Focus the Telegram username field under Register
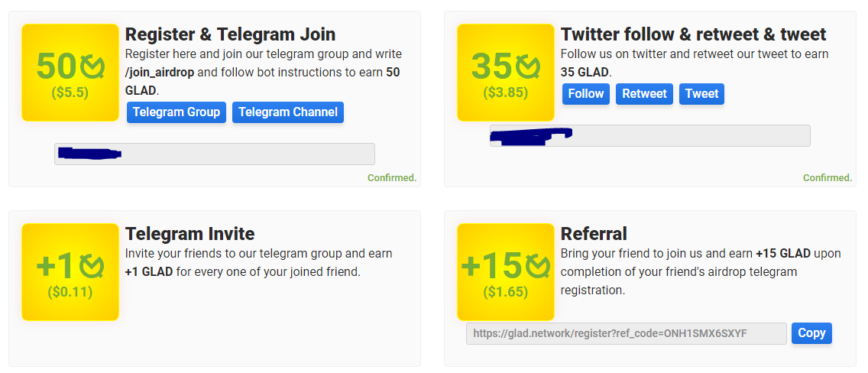Screen dimensions: 868x373 214,154
